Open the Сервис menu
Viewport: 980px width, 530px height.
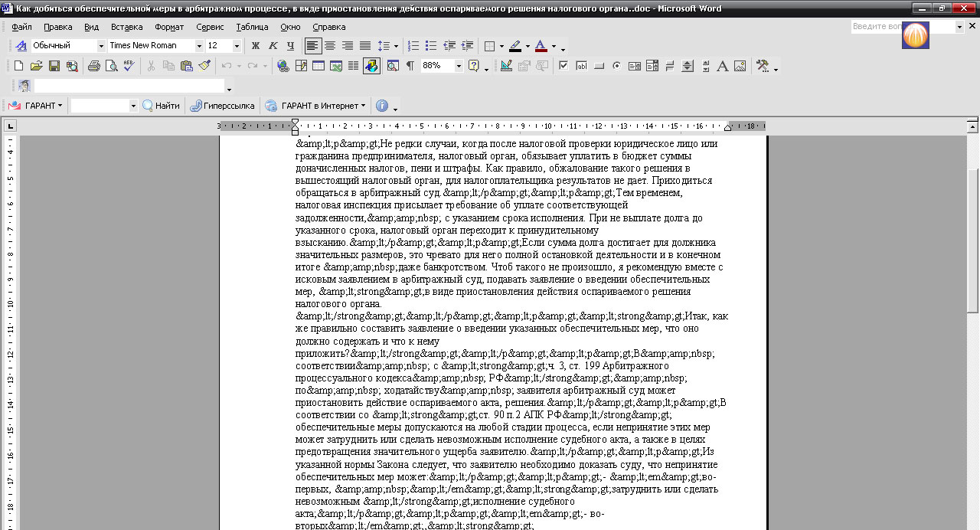(210, 27)
